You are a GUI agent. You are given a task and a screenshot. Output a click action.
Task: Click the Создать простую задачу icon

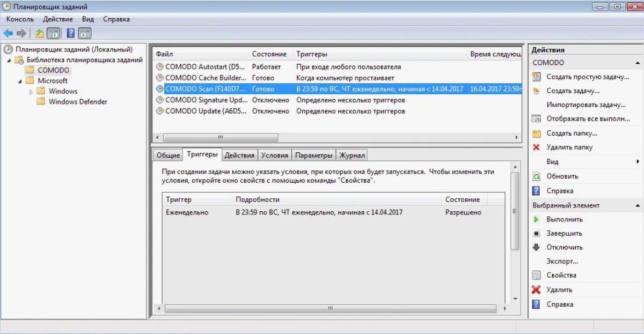(536, 77)
